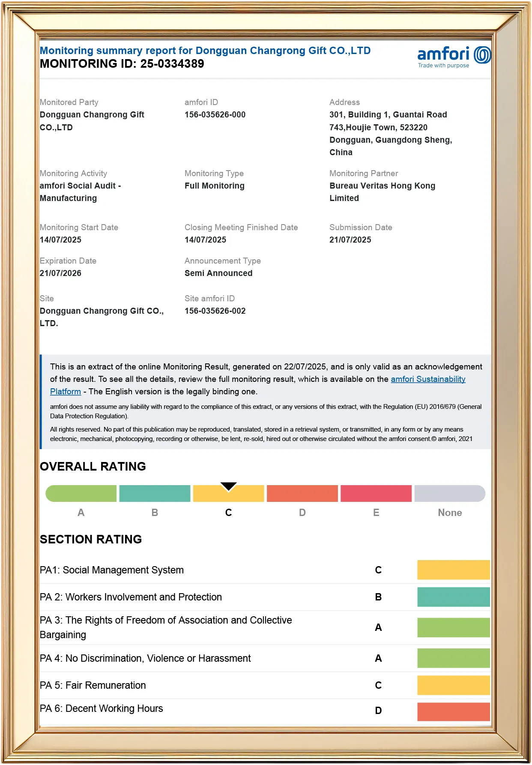Click the Expiration Date value 21/07/2026

60,273
